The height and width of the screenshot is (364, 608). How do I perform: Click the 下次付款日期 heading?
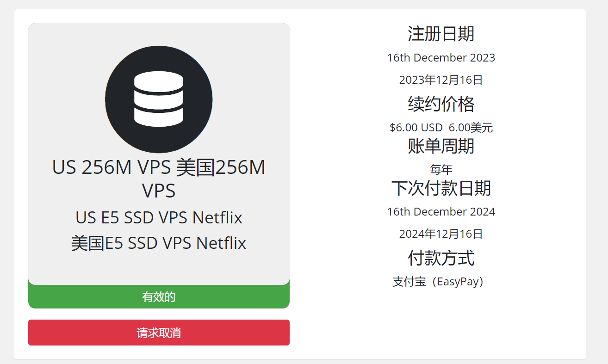(441, 188)
